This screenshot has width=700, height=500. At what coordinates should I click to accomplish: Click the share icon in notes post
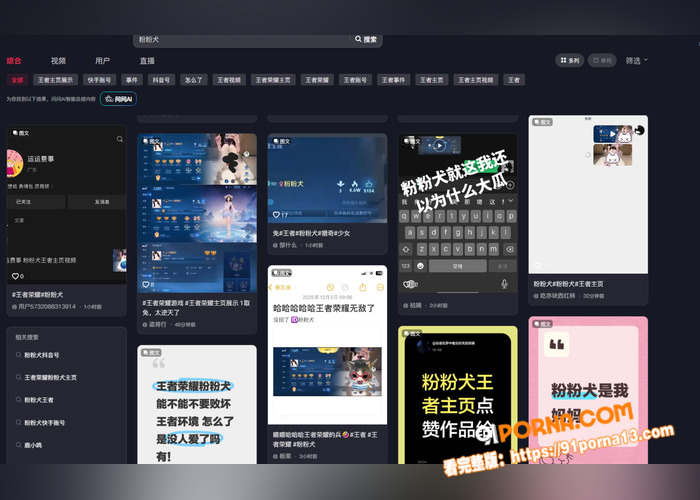(x=362, y=287)
